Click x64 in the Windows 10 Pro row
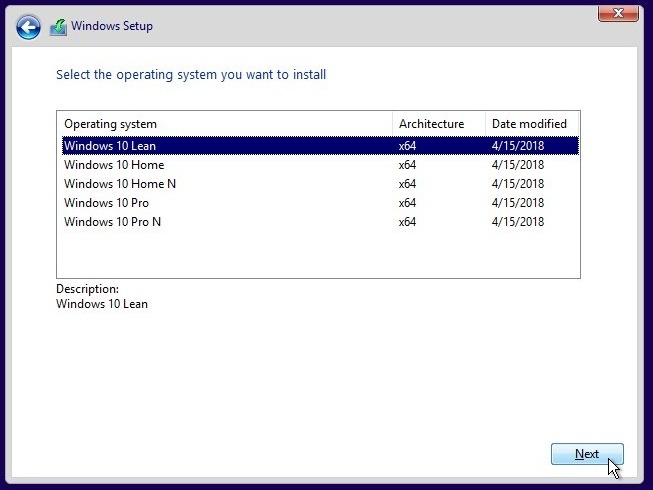 (x=407, y=203)
